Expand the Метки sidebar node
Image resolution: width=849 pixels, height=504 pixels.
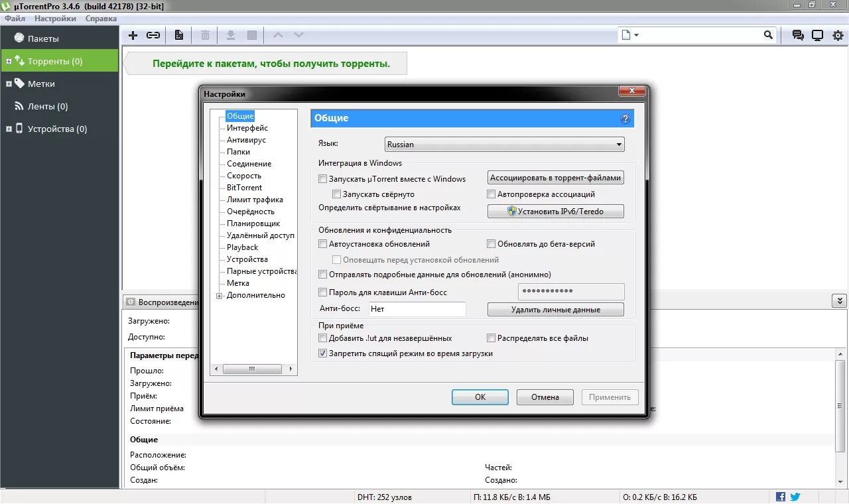[x=9, y=84]
